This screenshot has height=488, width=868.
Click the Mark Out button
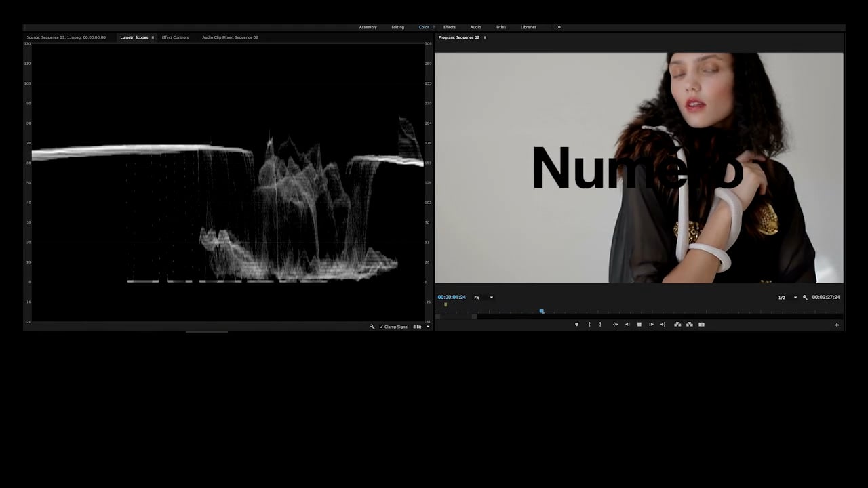tap(599, 324)
